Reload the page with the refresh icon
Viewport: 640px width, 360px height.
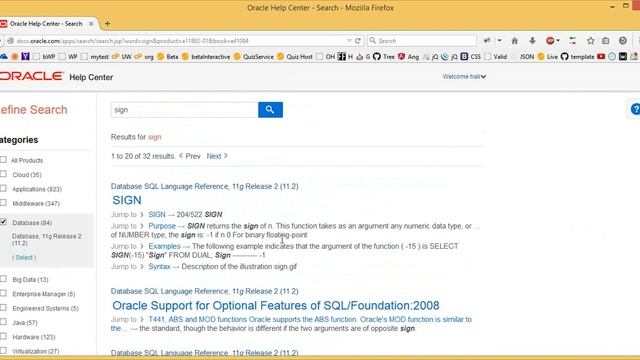click(358, 41)
